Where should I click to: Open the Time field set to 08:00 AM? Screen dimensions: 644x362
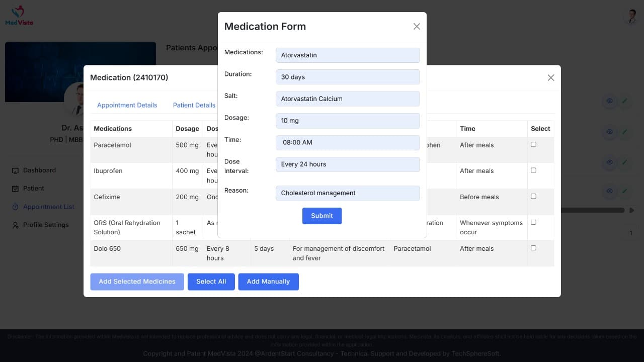pyautogui.click(x=348, y=142)
